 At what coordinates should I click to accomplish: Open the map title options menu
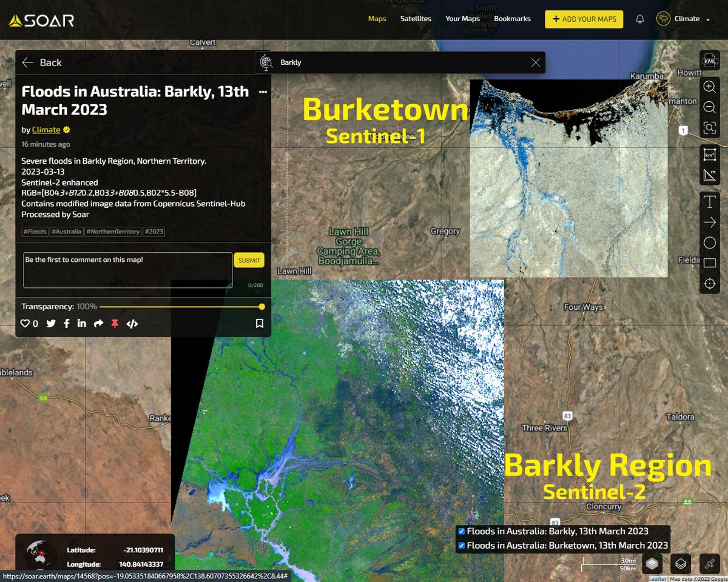[263, 91]
